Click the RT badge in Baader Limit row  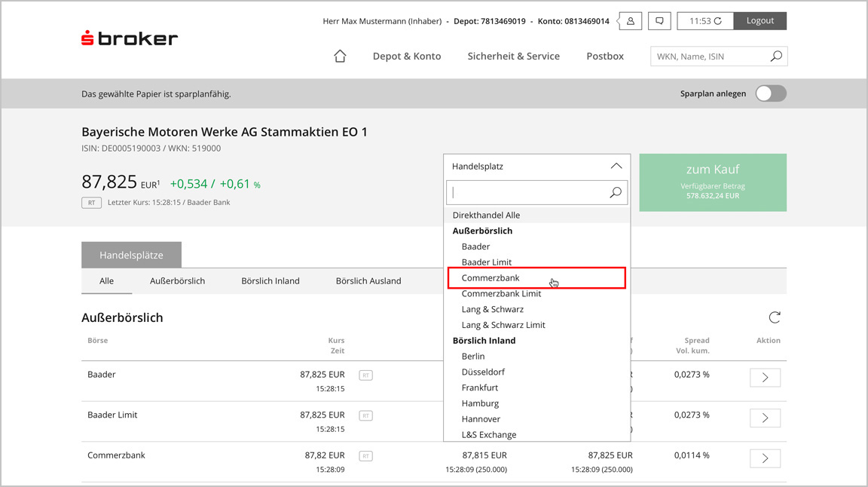coord(365,415)
